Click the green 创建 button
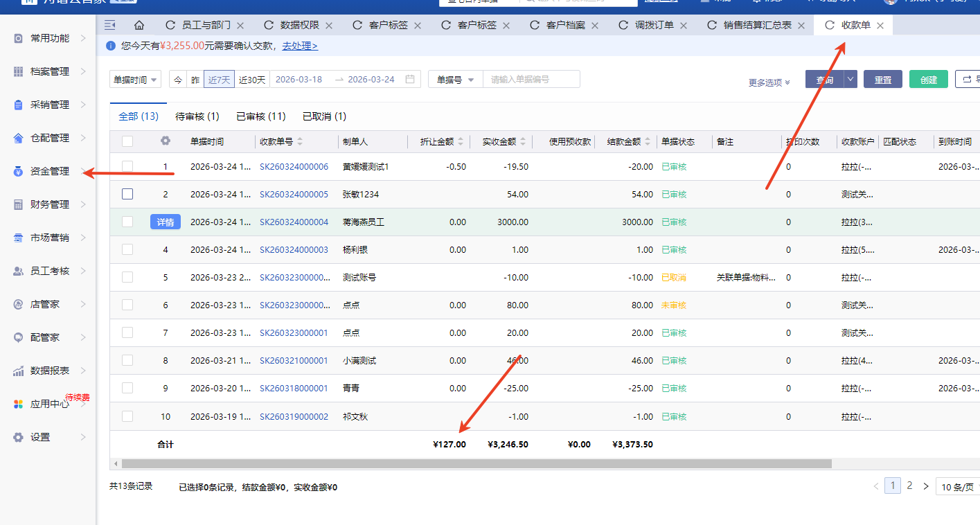The height and width of the screenshot is (525, 980). tap(928, 80)
